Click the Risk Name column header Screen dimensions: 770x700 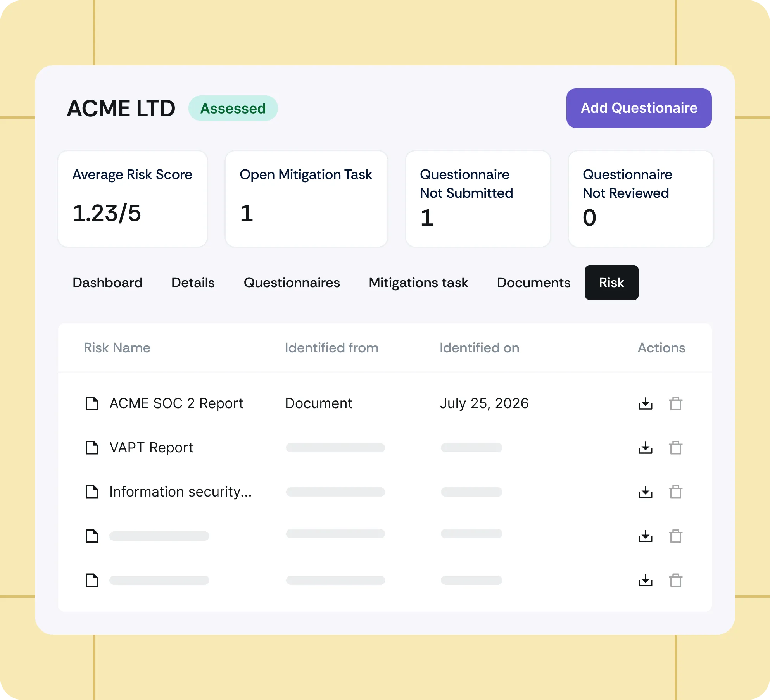(x=117, y=348)
